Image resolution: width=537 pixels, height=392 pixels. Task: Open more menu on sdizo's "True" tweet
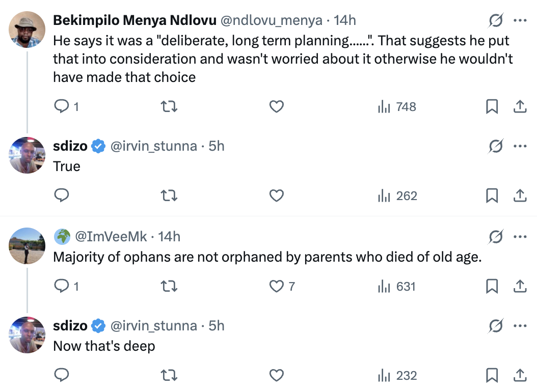(x=520, y=147)
